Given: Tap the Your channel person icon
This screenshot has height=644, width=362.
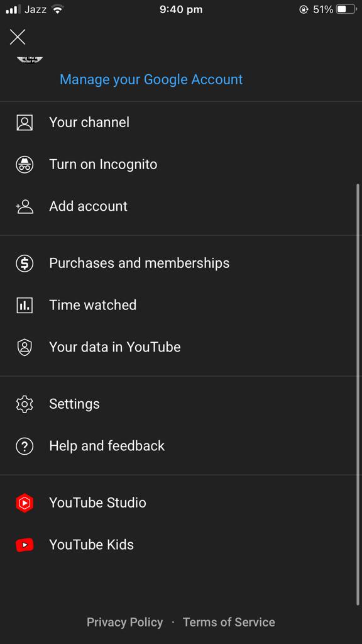Looking at the screenshot, I should coord(25,123).
